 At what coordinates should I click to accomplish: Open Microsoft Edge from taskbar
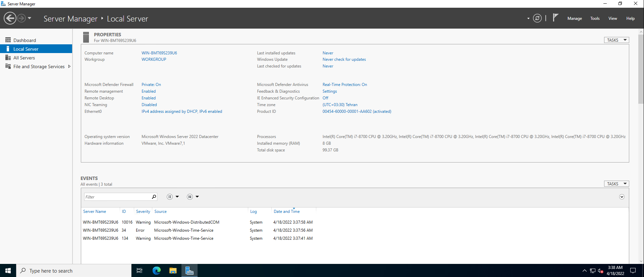(157, 271)
